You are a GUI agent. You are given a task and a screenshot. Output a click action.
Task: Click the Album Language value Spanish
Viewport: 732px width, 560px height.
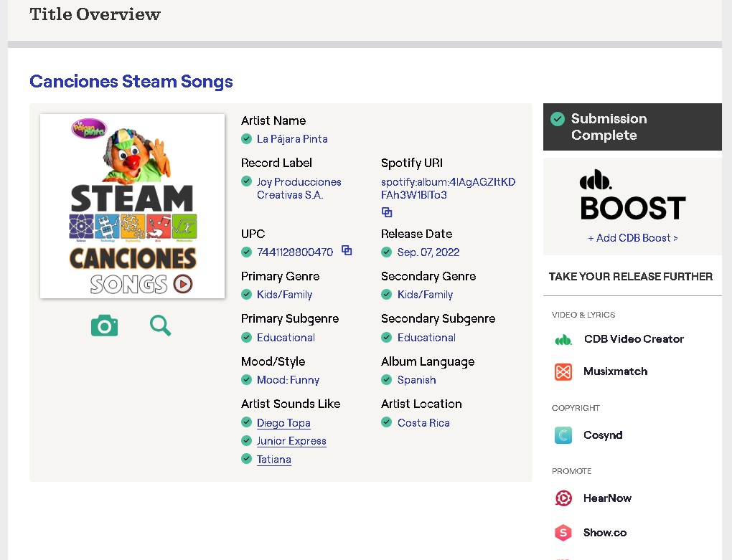[417, 380]
